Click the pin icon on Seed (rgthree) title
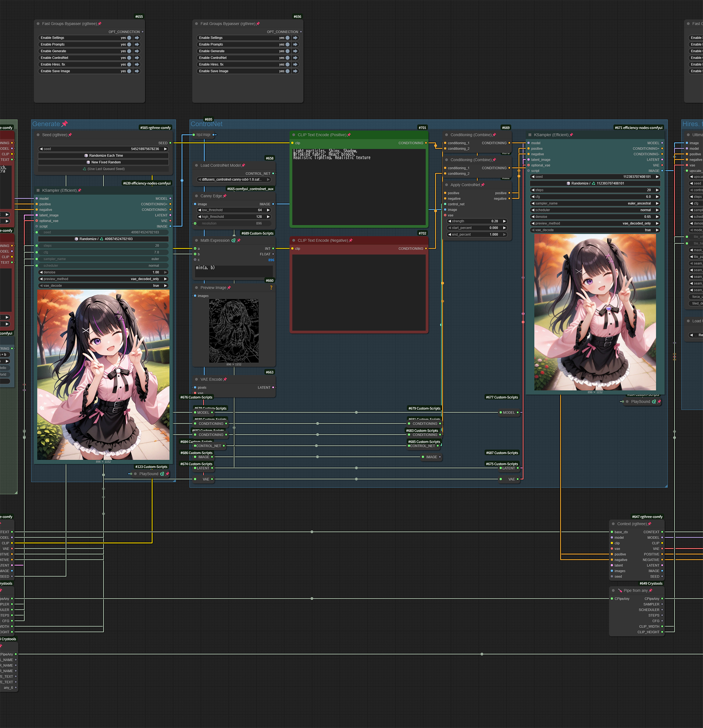 point(70,135)
